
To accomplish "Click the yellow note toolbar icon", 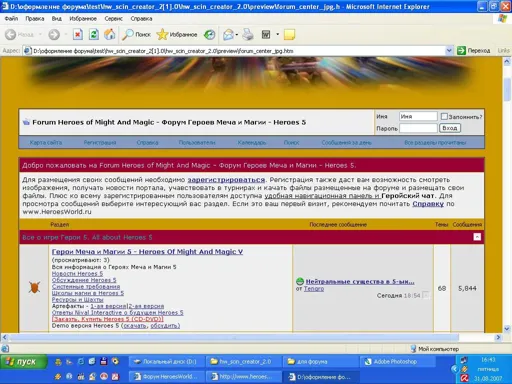I will click(x=289, y=34).
